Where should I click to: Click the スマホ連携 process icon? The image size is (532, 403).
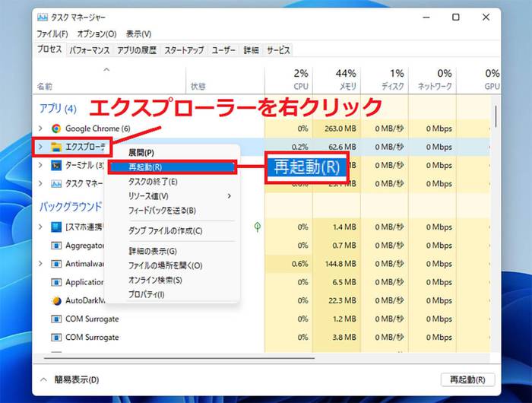click(x=56, y=227)
